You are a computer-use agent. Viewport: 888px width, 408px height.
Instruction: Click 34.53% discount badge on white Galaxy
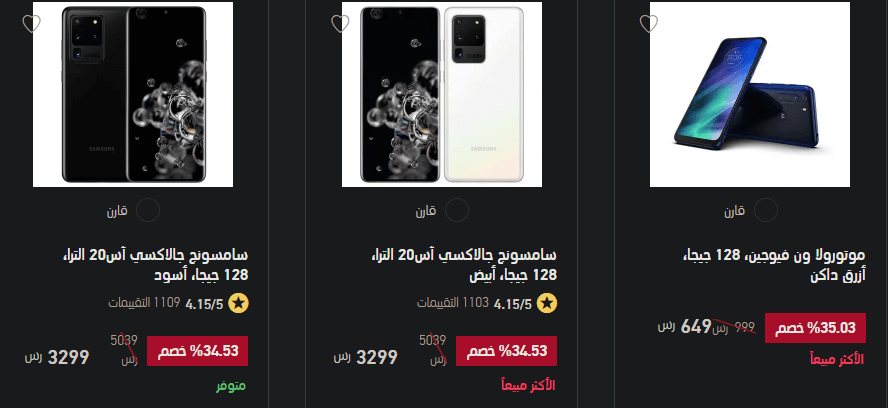pyautogui.click(x=506, y=351)
